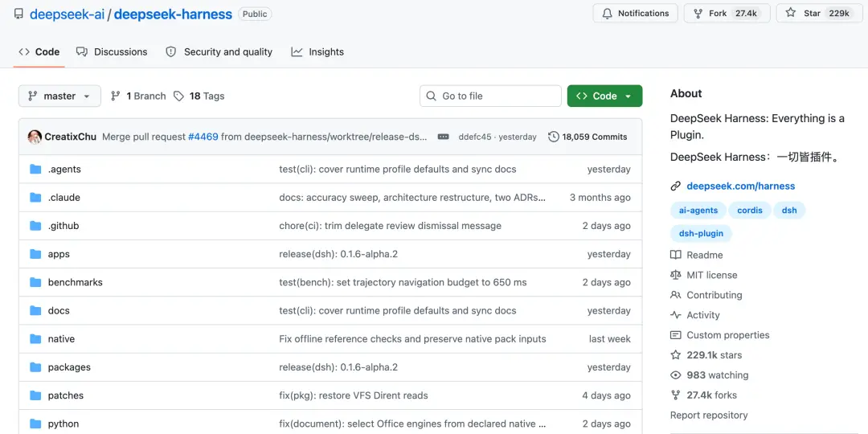Viewport: 868px width, 434px height.
Task: Open commit history clock icon
Action: 554,137
